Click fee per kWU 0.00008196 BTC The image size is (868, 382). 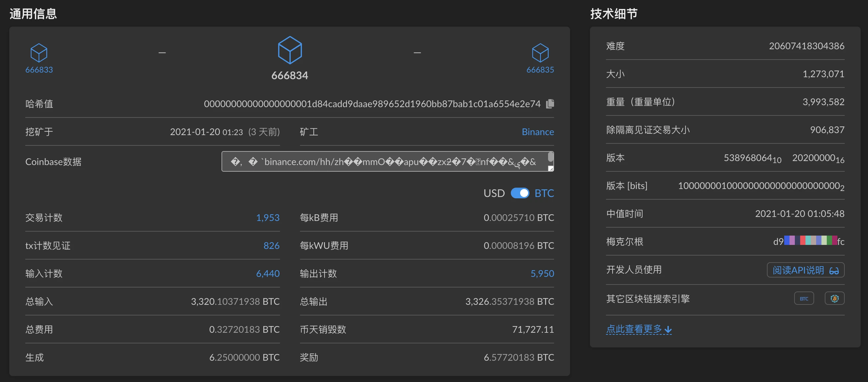pos(518,246)
